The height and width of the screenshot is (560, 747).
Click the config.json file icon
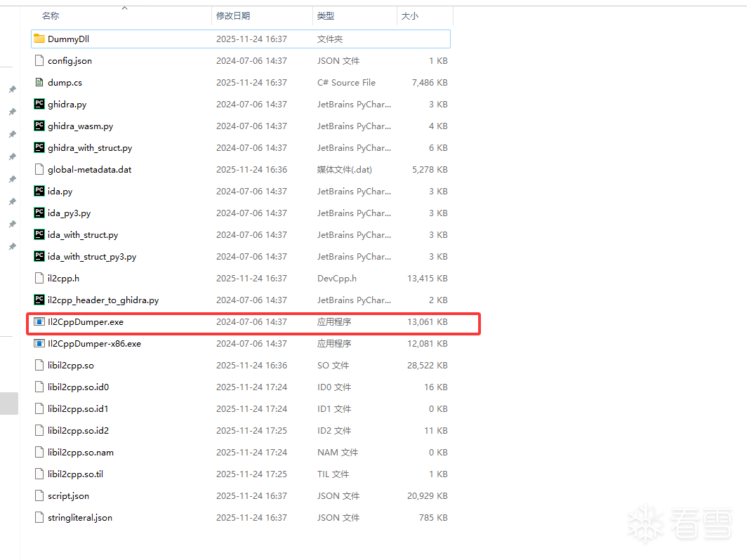pos(39,60)
